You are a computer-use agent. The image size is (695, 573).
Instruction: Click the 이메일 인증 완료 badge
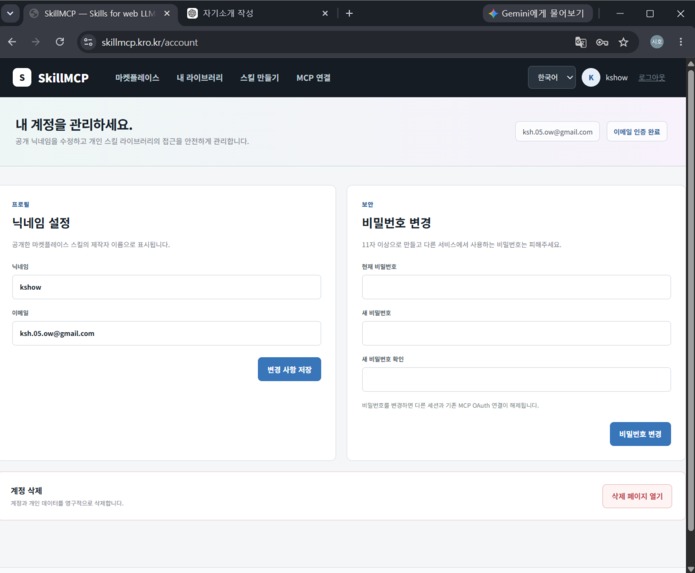636,132
